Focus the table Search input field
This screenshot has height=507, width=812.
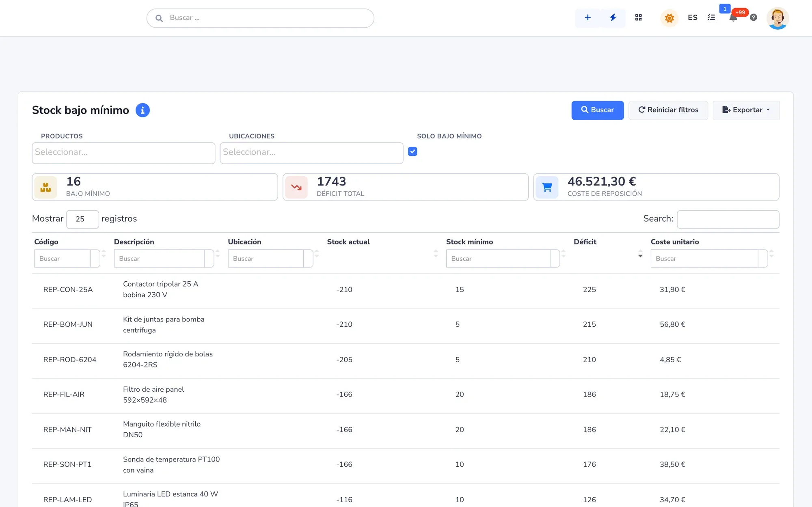point(728,219)
